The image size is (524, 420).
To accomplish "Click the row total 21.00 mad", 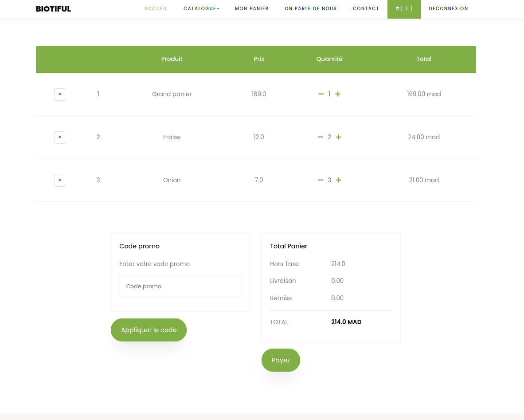I will (x=424, y=180).
